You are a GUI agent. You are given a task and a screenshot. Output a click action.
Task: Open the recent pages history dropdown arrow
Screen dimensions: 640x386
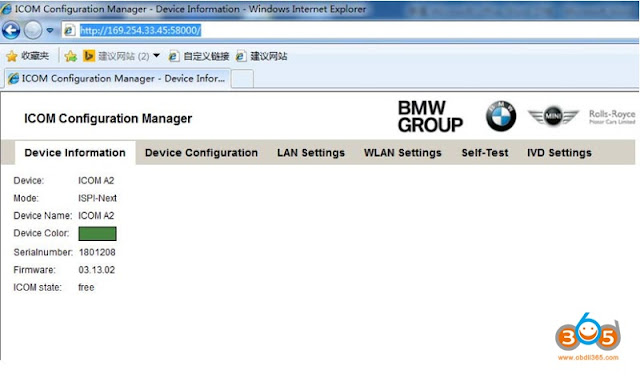tap(50, 30)
